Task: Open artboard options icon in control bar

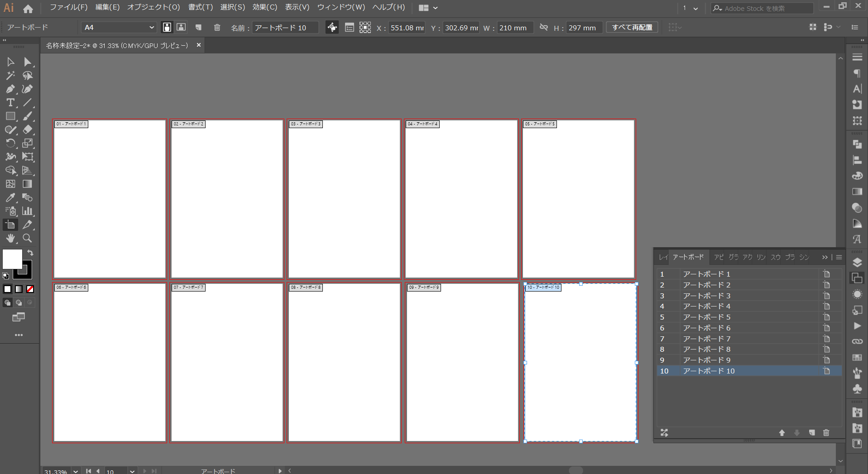Action: [x=349, y=28]
